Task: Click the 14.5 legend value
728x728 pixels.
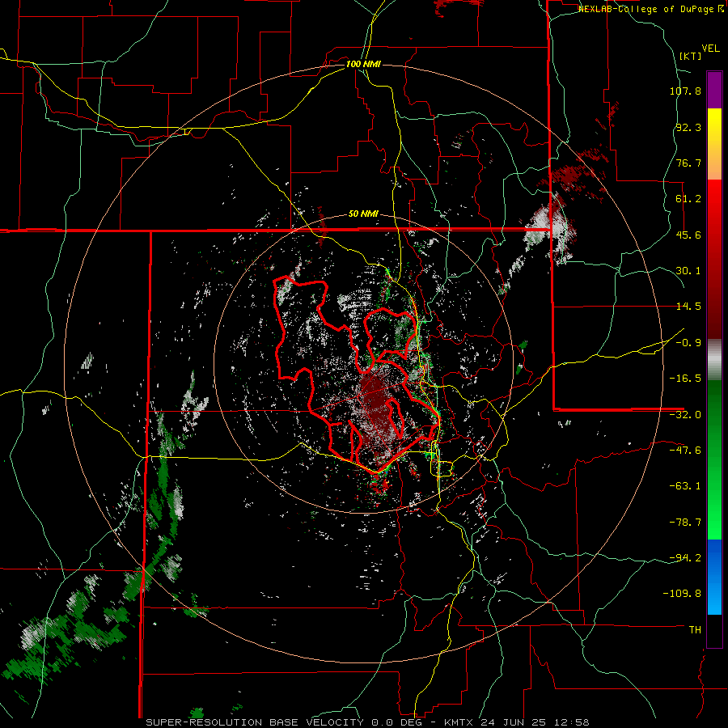Action: [688, 307]
